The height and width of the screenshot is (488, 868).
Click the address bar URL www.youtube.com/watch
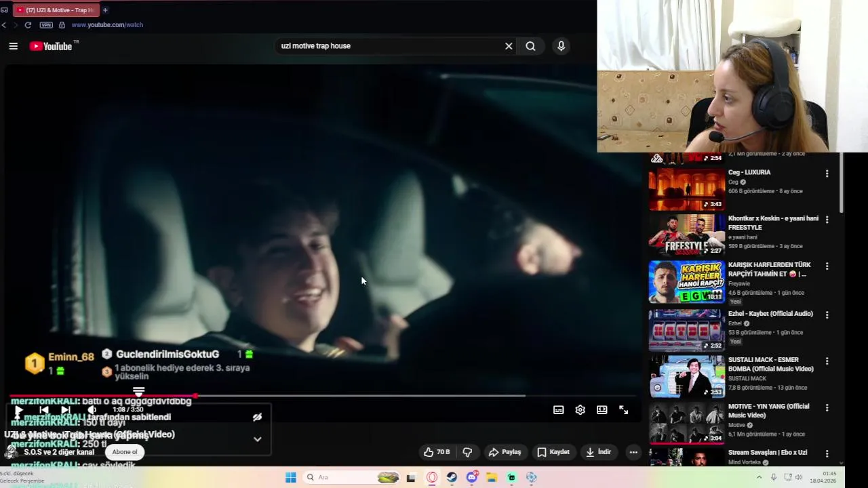point(107,25)
